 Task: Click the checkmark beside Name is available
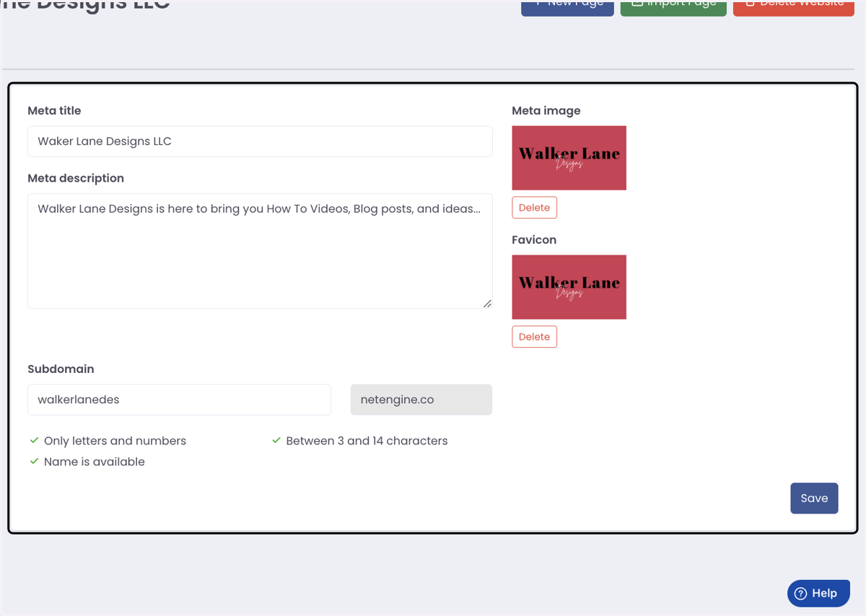[x=34, y=462]
